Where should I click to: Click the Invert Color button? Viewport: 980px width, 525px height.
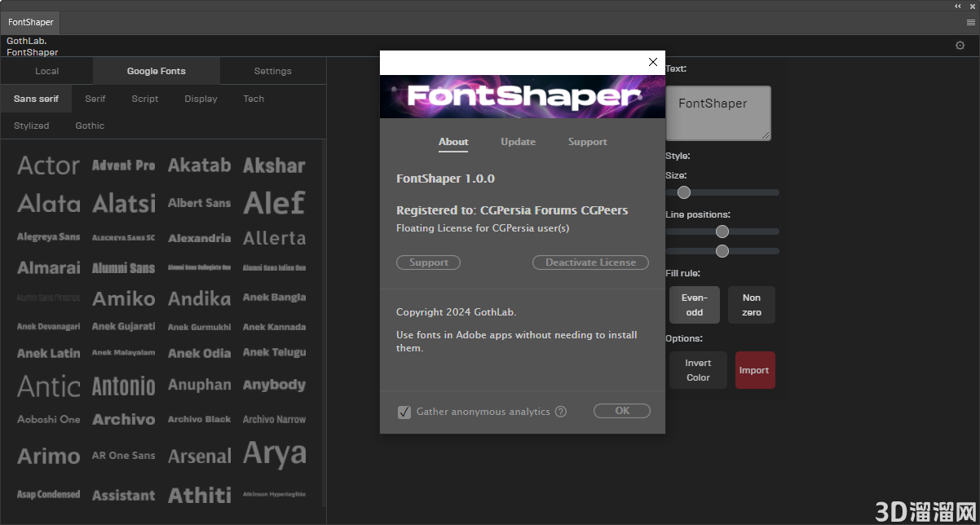[x=697, y=369]
